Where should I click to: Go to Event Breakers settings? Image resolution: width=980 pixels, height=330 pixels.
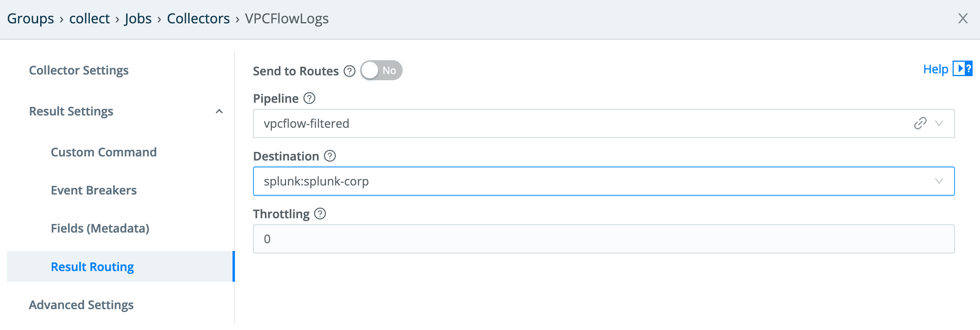click(x=94, y=190)
